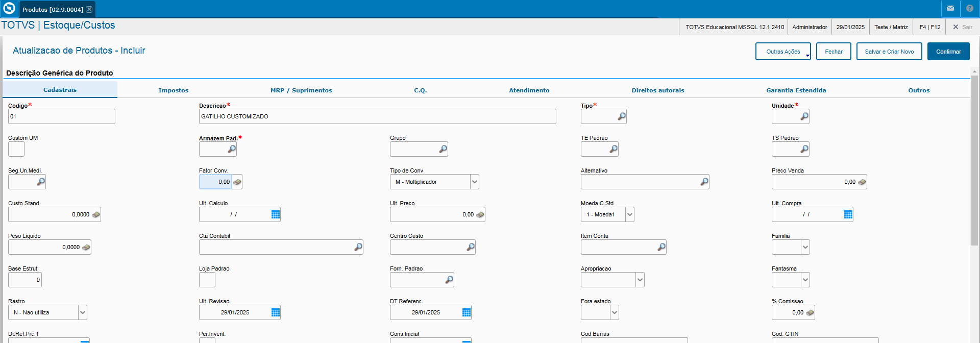980x343 pixels.
Task: Click the vertical scrollbar thumb
Action: point(974,161)
